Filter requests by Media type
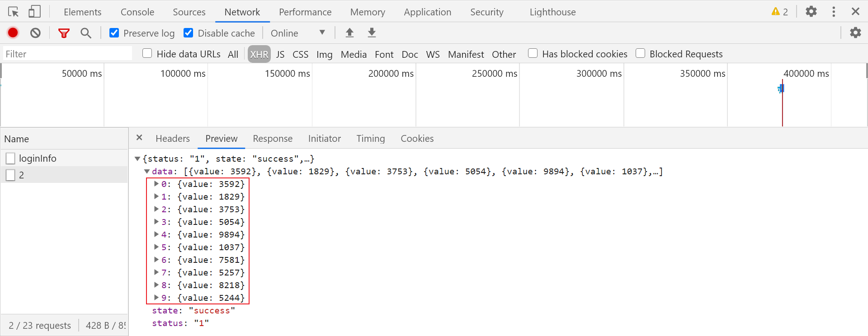Screen dimensions: 868x336 point(354,54)
